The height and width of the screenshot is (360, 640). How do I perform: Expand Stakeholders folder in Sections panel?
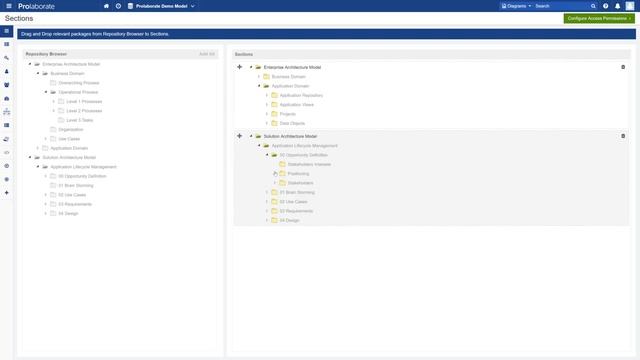point(275,183)
